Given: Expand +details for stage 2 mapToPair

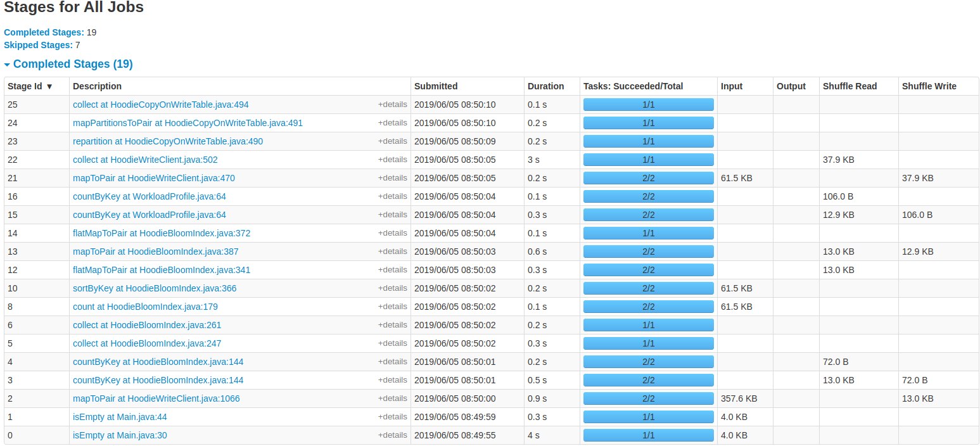Looking at the screenshot, I should point(393,398).
